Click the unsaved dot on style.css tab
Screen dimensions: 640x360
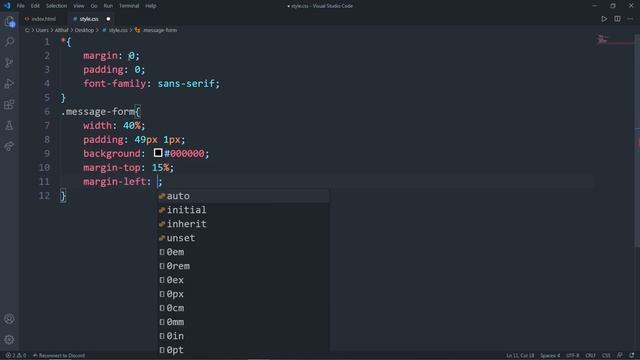(x=108, y=19)
